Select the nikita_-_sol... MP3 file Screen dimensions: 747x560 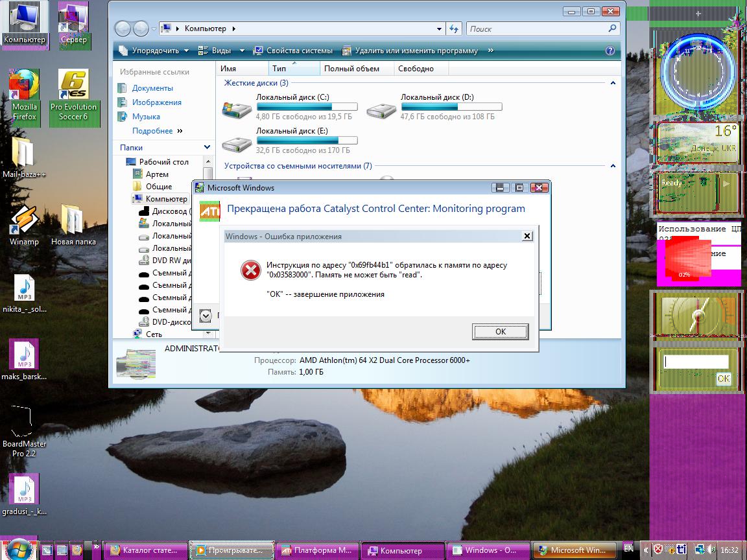(24, 294)
